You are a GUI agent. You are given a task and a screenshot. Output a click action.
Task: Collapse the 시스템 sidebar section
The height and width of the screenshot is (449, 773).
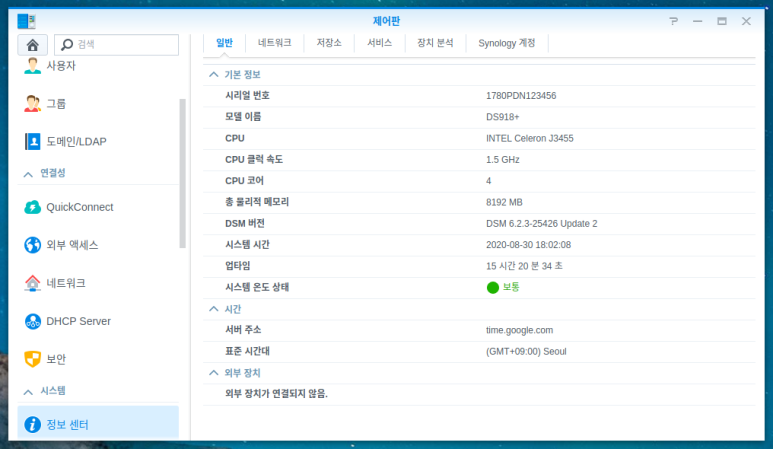point(28,392)
